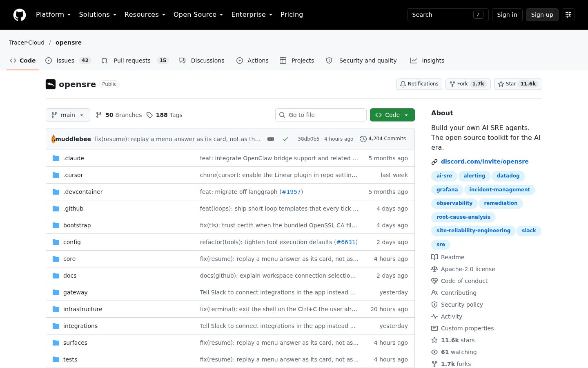Open the .claude folder icon
The image size is (588, 368).
point(56,158)
